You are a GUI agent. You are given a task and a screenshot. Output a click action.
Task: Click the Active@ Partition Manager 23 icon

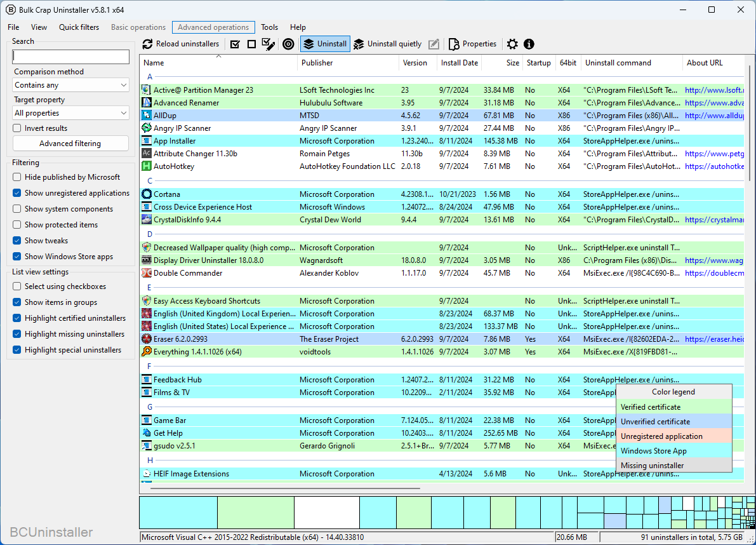pyautogui.click(x=147, y=90)
